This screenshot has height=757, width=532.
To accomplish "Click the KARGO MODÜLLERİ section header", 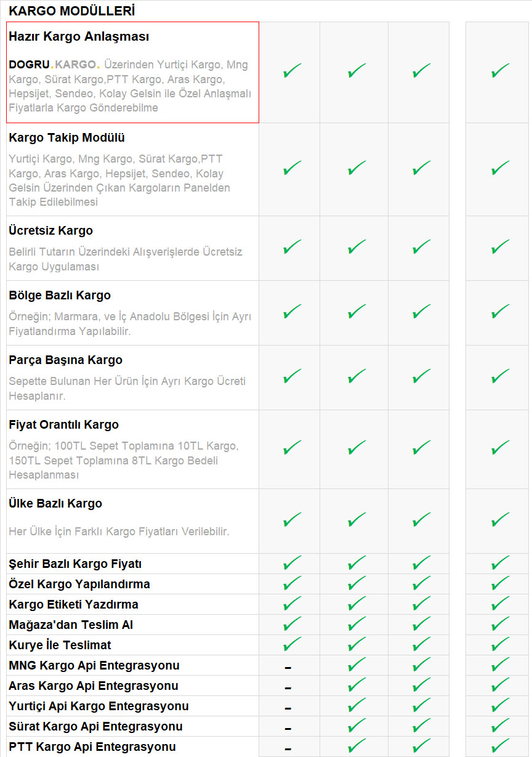I will [71, 11].
